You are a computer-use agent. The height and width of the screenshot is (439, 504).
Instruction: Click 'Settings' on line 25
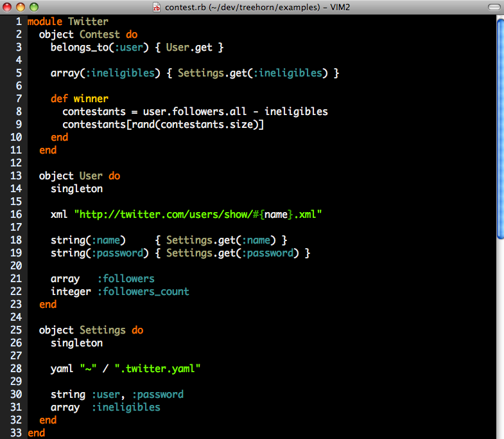(x=103, y=330)
